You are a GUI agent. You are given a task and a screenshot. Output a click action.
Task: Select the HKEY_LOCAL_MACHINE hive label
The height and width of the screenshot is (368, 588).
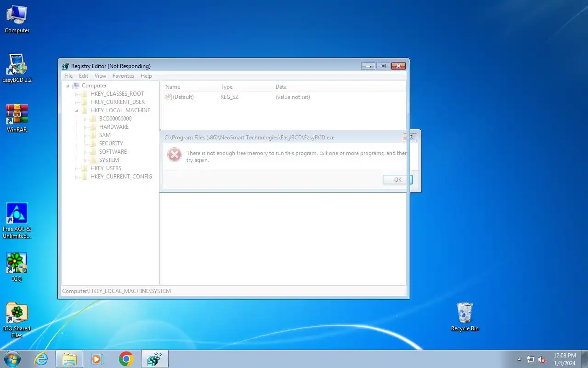[x=120, y=110]
